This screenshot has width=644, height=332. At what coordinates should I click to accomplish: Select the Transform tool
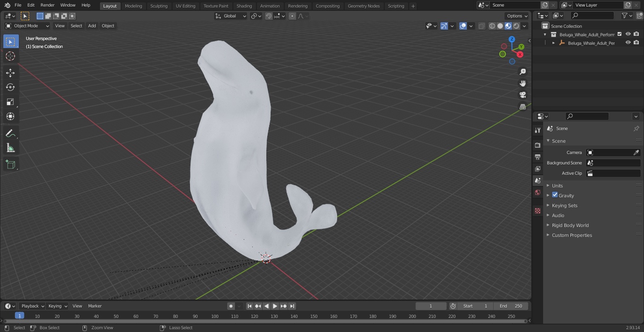[x=10, y=116]
